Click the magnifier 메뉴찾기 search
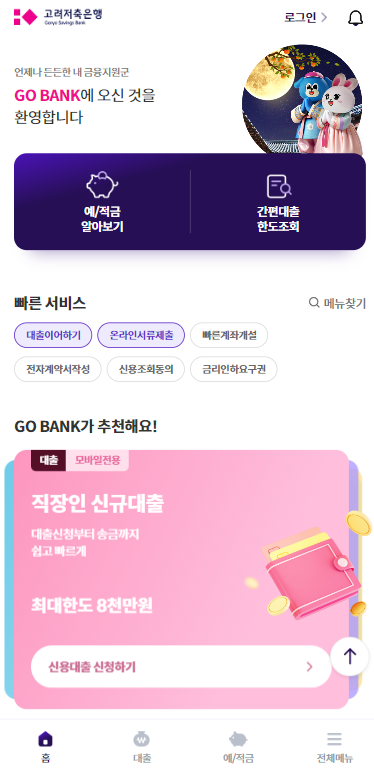 coord(337,303)
